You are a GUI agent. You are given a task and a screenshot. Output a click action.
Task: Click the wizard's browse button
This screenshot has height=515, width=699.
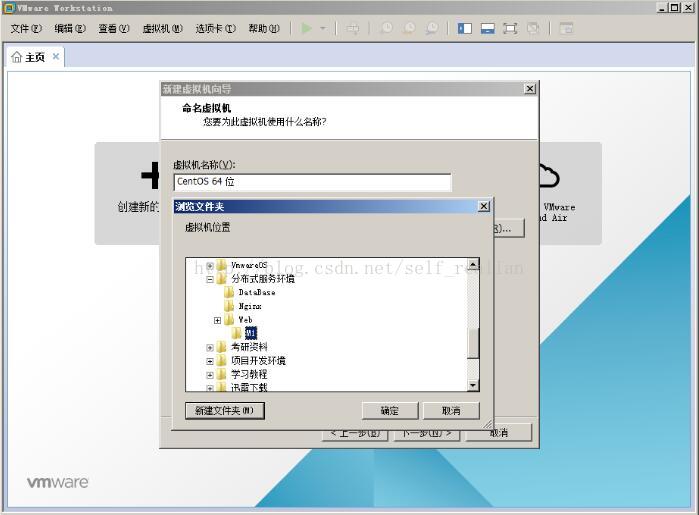509,229
